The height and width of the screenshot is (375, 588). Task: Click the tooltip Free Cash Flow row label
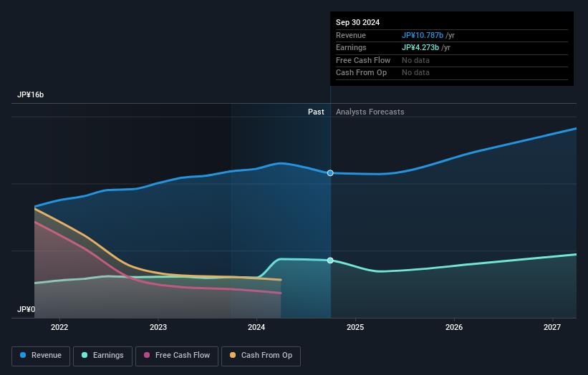[x=363, y=60]
